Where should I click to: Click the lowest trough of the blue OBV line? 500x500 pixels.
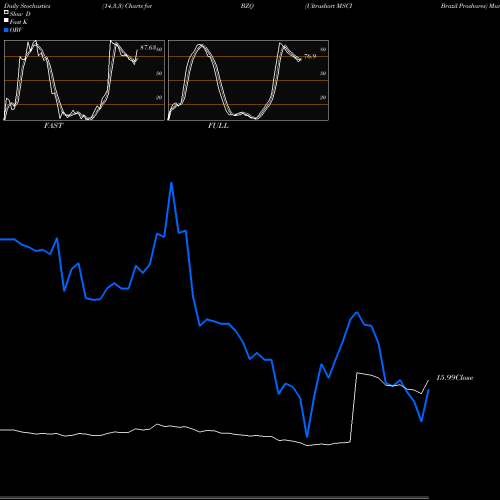[x=307, y=436]
